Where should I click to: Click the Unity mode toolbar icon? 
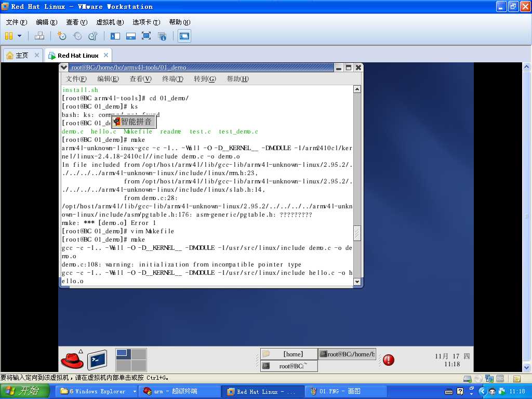pyautogui.click(x=162, y=36)
